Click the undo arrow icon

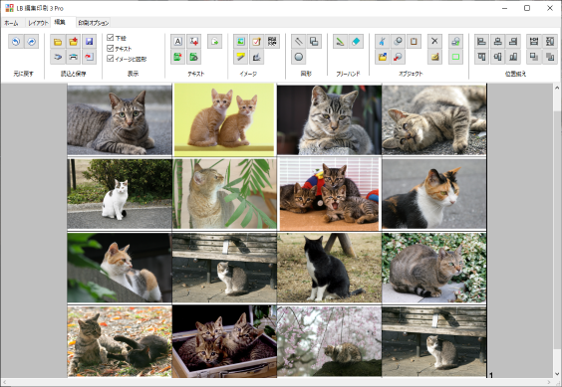[x=16, y=42]
